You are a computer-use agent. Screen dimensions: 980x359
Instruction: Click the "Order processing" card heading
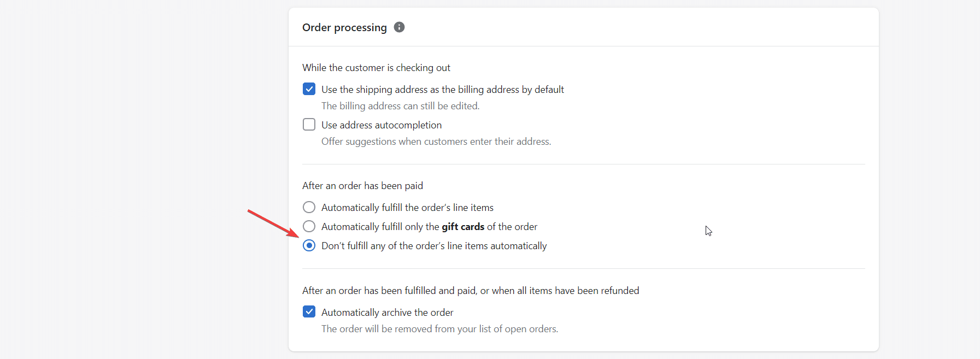tap(344, 27)
